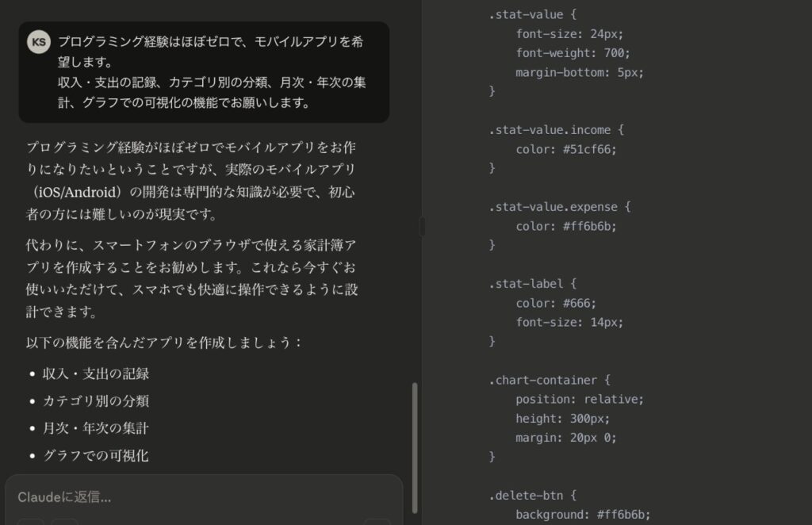812x525 pixels.
Task: Click the selector '.stat-value.expense {'
Action: 560,206
